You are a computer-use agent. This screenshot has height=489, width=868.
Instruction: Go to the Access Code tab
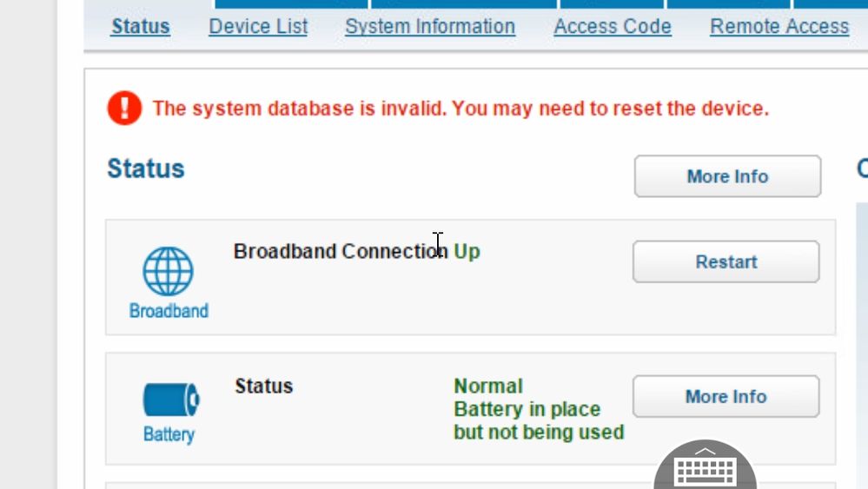(x=613, y=27)
